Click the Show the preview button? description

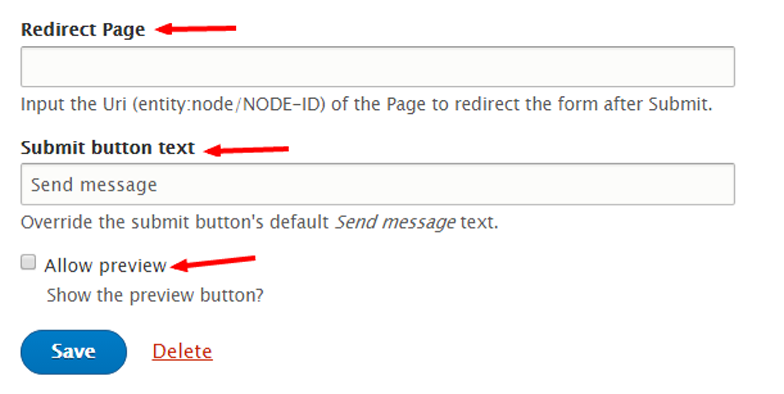tap(155, 296)
